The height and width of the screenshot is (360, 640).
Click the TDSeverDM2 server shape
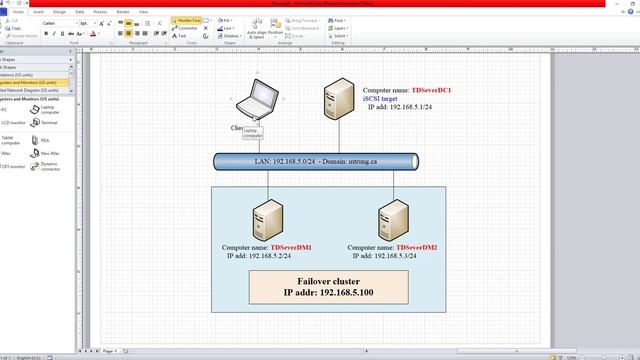393,220
